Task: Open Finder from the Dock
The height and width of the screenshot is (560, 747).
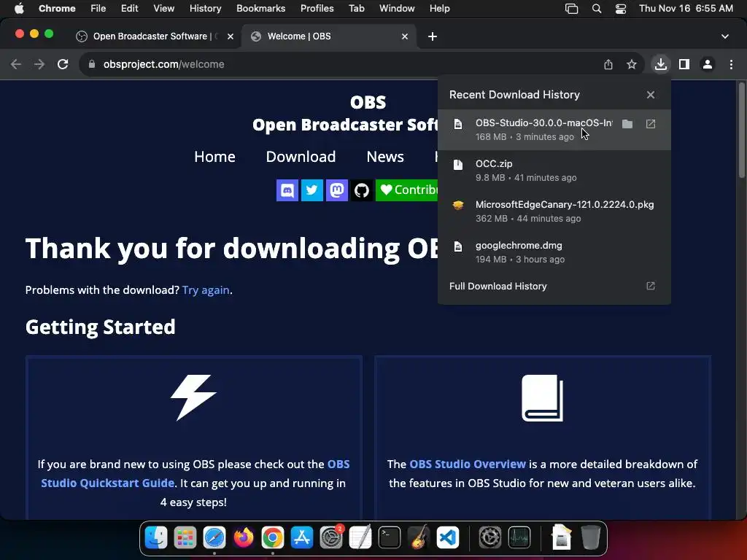Action: click(156, 538)
